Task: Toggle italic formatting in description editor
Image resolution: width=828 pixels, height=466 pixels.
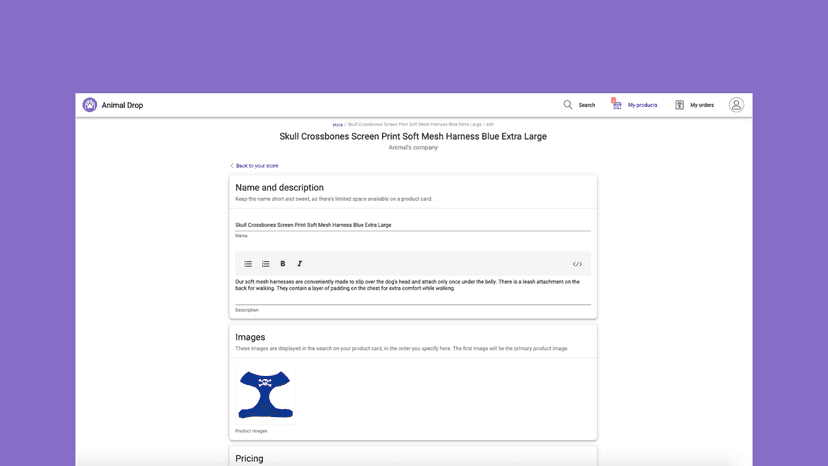Action: point(299,264)
